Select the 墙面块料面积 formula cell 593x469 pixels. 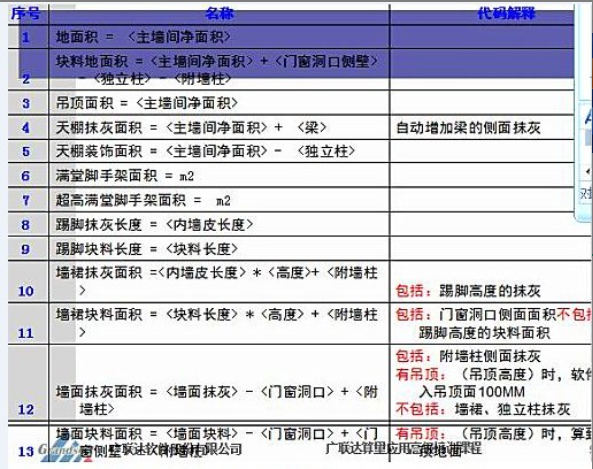(x=219, y=443)
